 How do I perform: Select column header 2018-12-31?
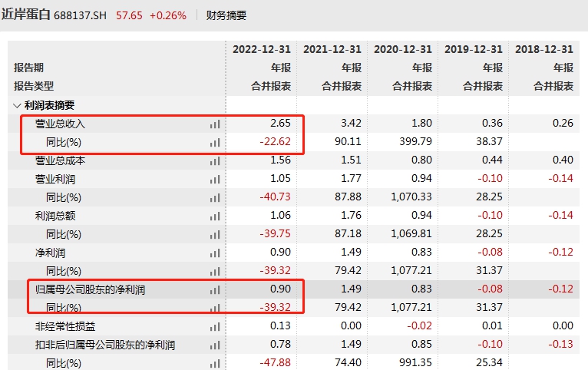click(544, 49)
